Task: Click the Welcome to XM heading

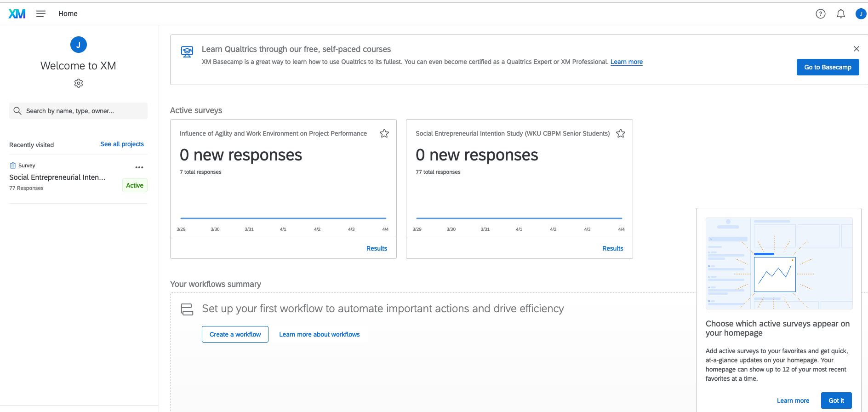Action: pyautogui.click(x=78, y=66)
